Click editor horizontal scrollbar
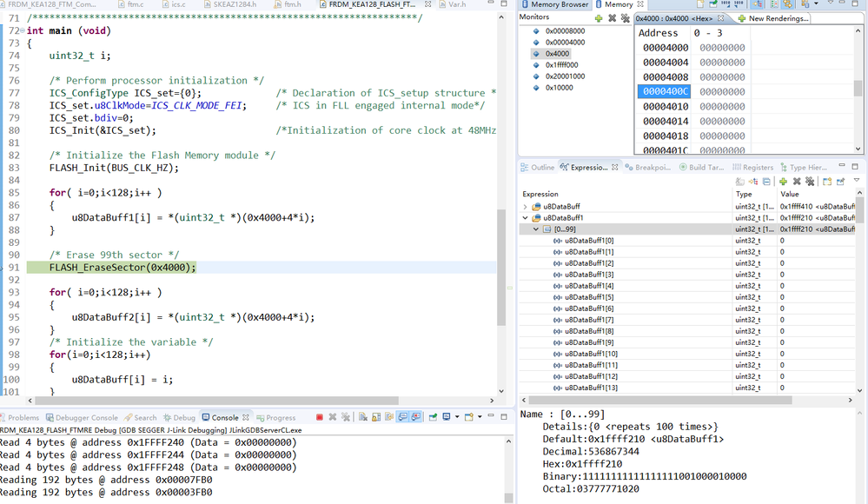This screenshot has width=868, height=504. (215, 400)
